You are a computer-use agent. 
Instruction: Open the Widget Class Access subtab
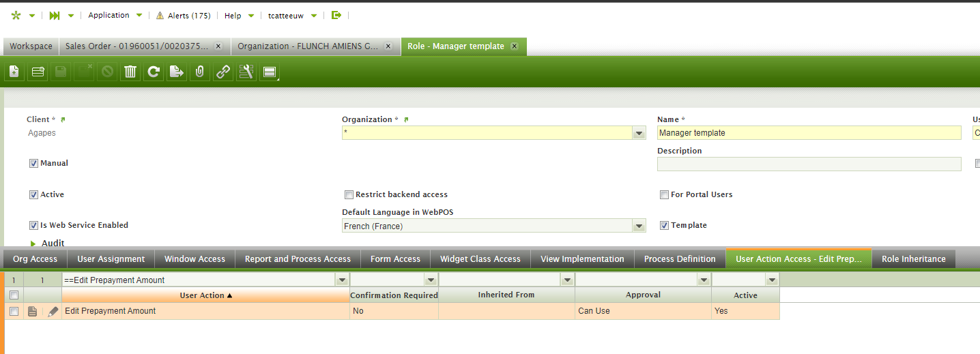point(480,259)
